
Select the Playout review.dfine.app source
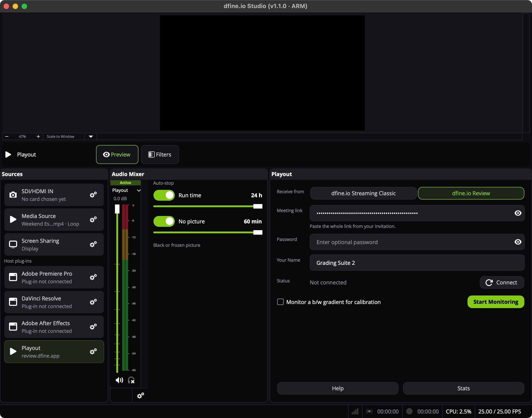click(54, 352)
